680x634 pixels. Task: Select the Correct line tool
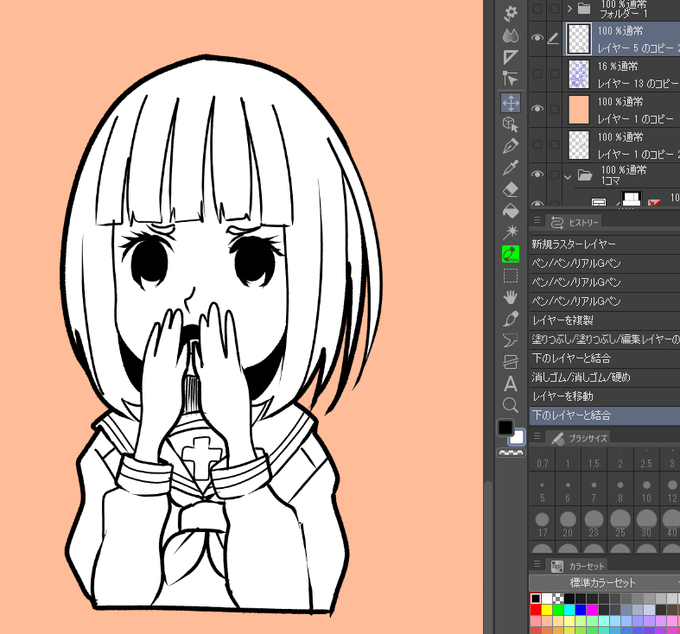click(510, 80)
